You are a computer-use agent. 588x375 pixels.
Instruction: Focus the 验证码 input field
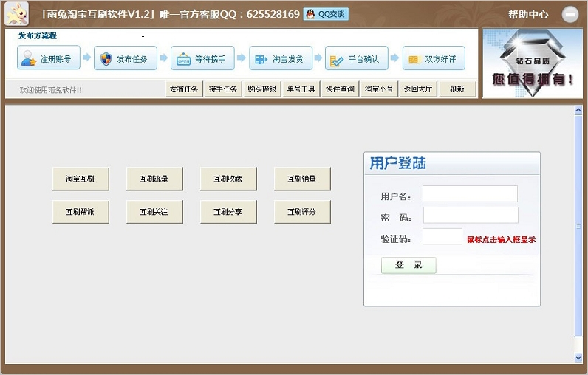[442, 236]
